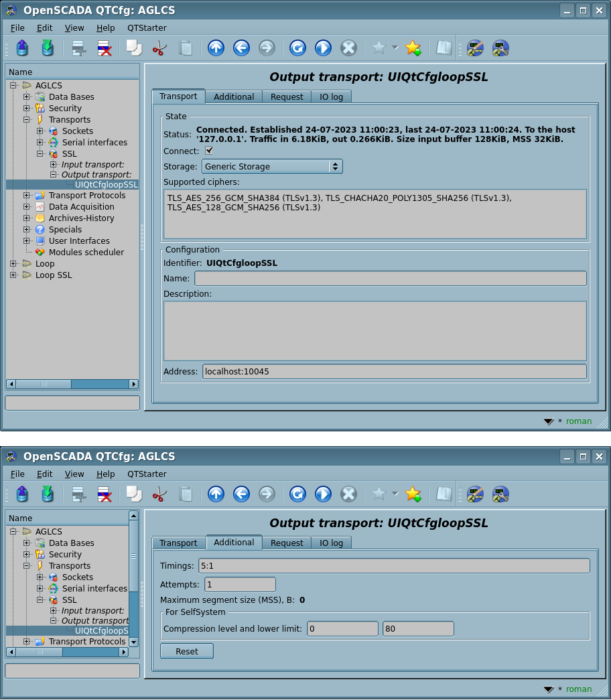Viewport: 611px width, 700px height.
Task: Click Save to DB icon in lower window
Action: coord(48,494)
